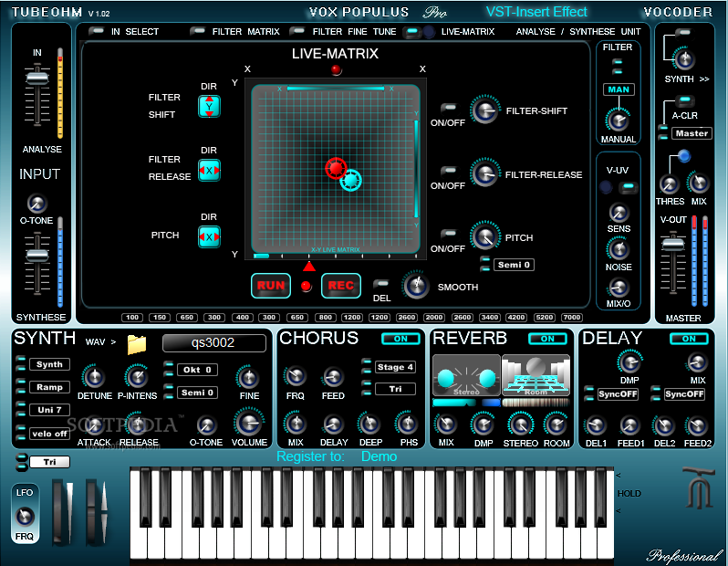Click the cyan cursor in the XY matrix

(x=350, y=180)
